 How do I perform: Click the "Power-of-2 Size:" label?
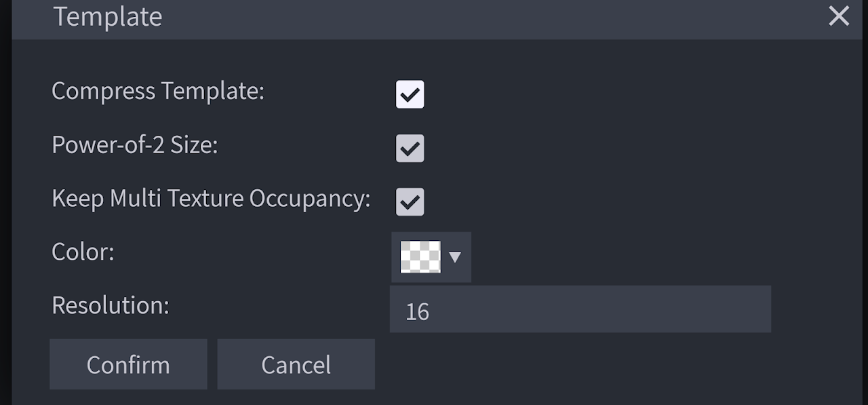point(135,144)
